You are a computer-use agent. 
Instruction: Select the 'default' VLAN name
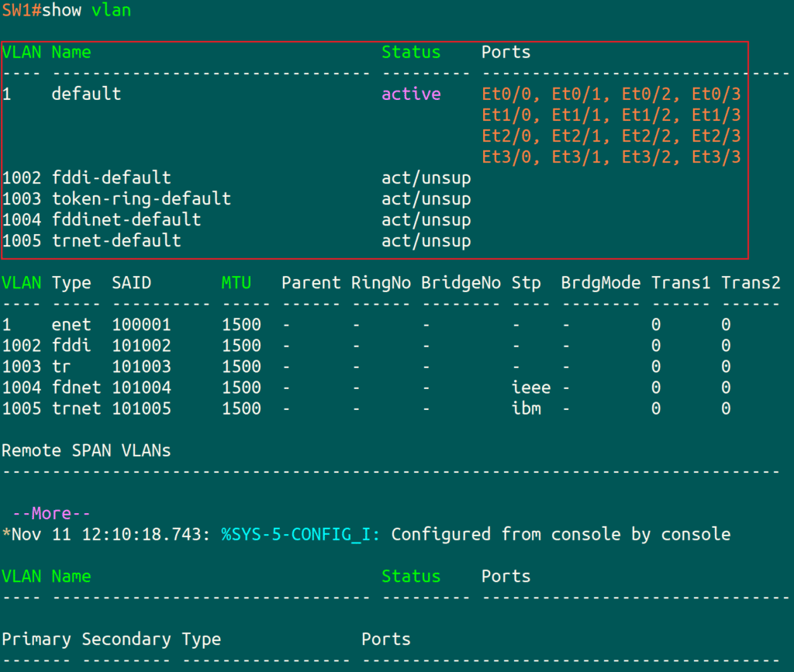tap(86, 95)
